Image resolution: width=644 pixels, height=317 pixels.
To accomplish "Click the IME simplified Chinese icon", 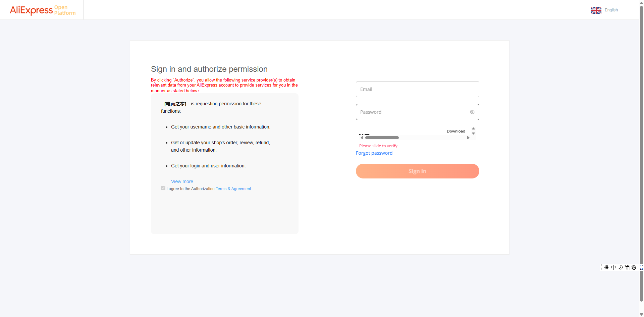I will tap(627, 267).
